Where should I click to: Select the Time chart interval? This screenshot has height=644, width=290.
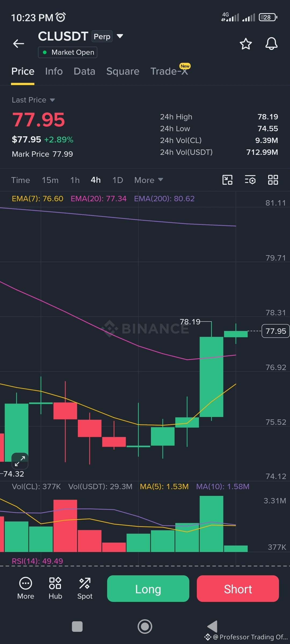pyautogui.click(x=21, y=180)
